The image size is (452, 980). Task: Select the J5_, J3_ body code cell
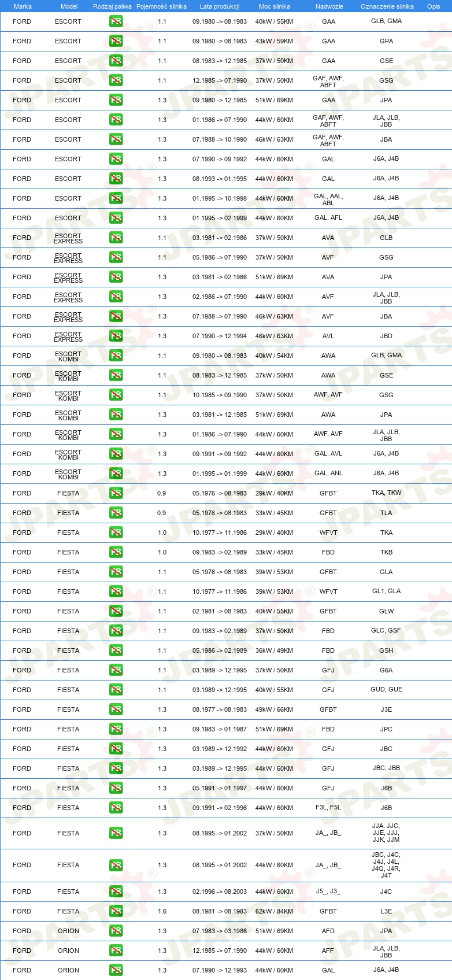pyautogui.click(x=328, y=892)
